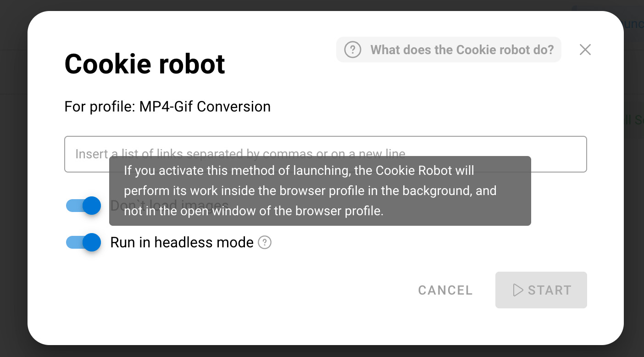Viewport: 644px width, 357px height.
Task: Turn off the "Run in headless mode" switch
Action: 84,242
